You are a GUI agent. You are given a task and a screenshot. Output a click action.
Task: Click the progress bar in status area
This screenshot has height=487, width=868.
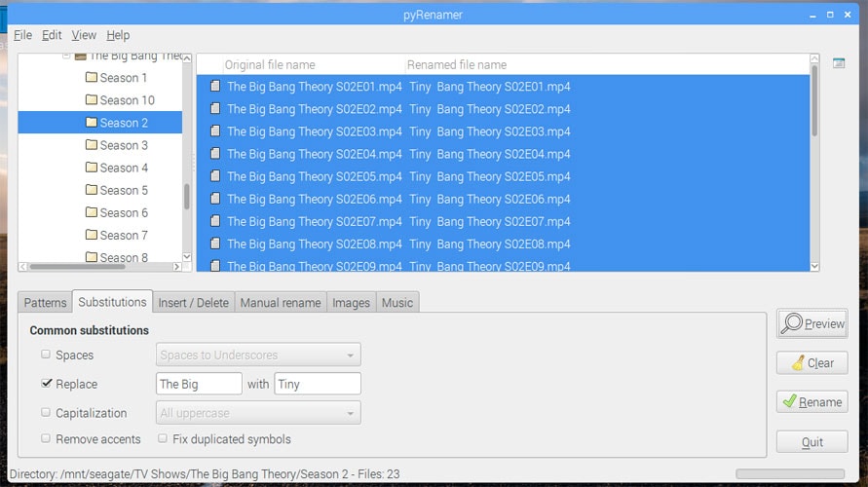click(x=790, y=473)
